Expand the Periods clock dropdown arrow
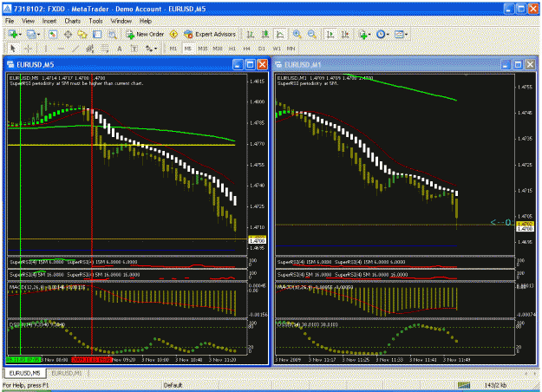 tap(388, 35)
